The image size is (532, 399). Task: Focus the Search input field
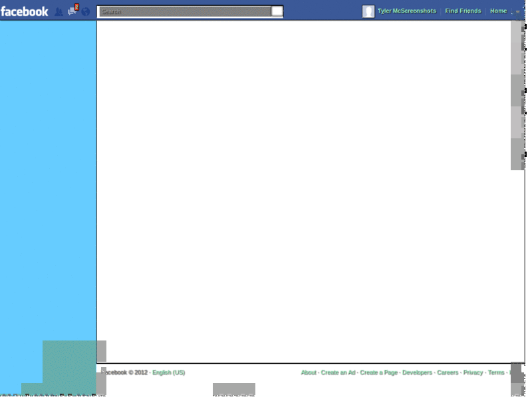(x=185, y=11)
